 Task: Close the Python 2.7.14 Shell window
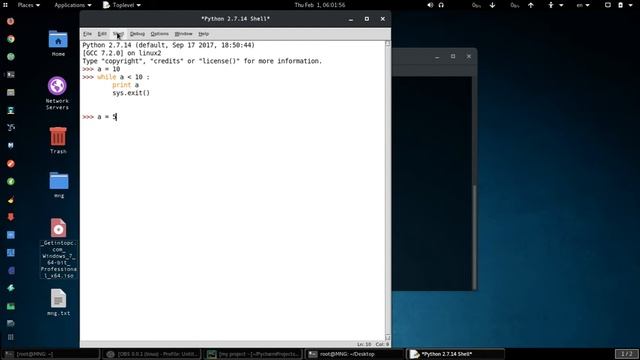click(x=382, y=19)
